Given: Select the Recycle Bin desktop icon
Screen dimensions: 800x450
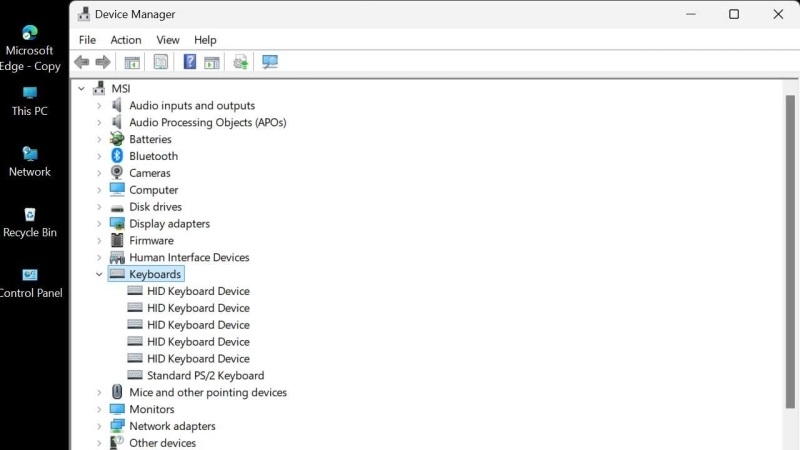Looking at the screenshot, I should coord(30,215).
